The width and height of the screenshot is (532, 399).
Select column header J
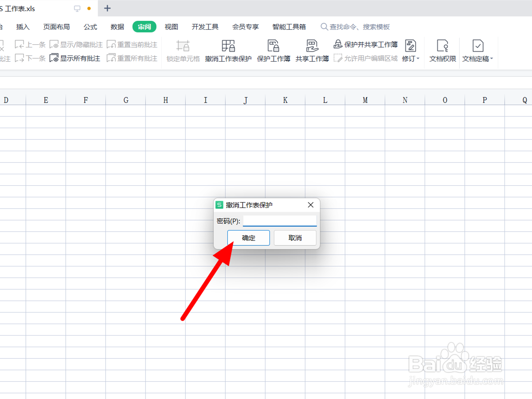coord(246,100)
